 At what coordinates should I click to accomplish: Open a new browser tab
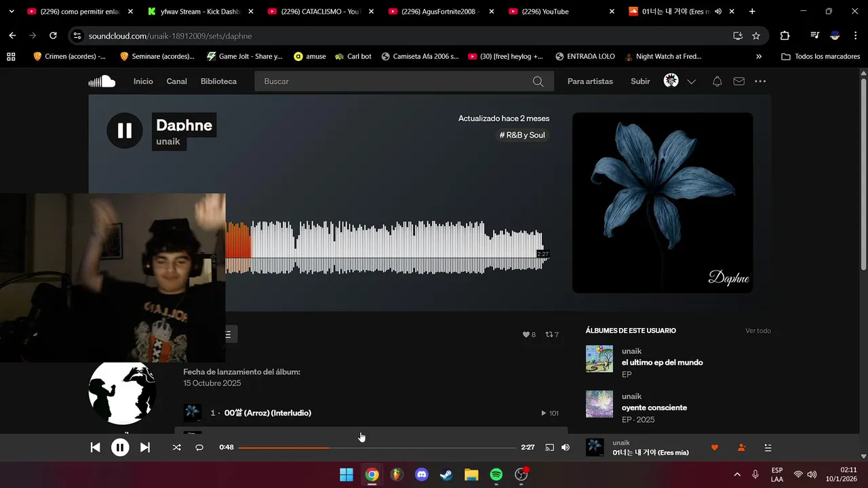click(x=752, y=12)
